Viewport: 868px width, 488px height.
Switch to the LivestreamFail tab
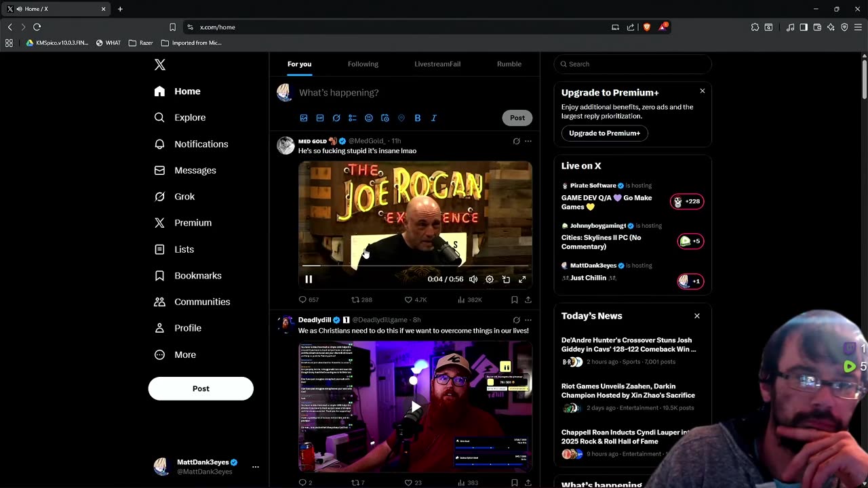[x=437, y=64]
